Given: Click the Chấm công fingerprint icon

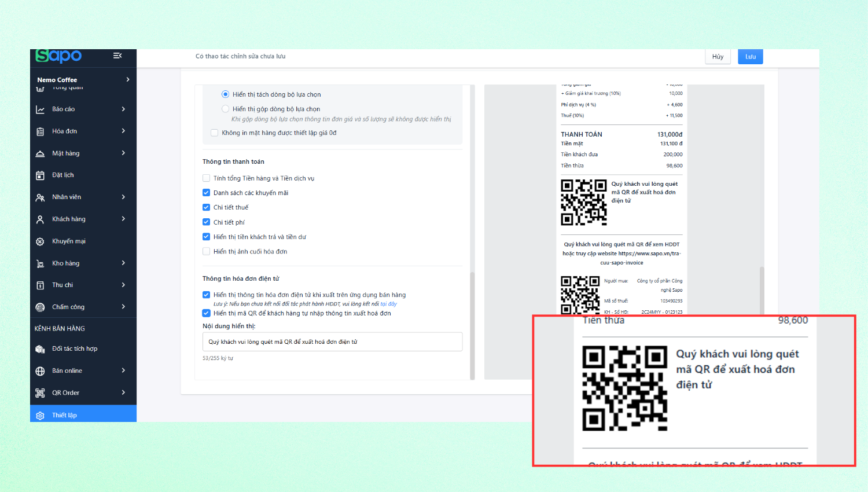Looking at the screenshot, I should (40, 307).
